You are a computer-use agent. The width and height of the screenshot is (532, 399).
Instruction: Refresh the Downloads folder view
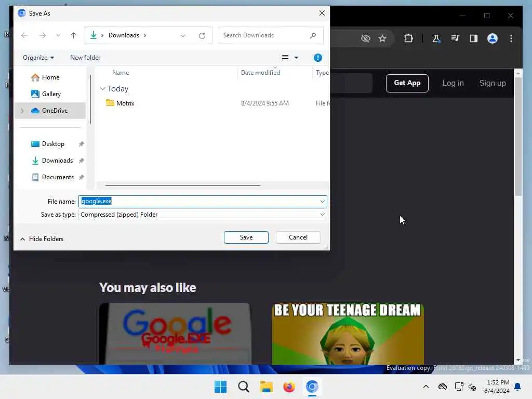click(202, 36)
